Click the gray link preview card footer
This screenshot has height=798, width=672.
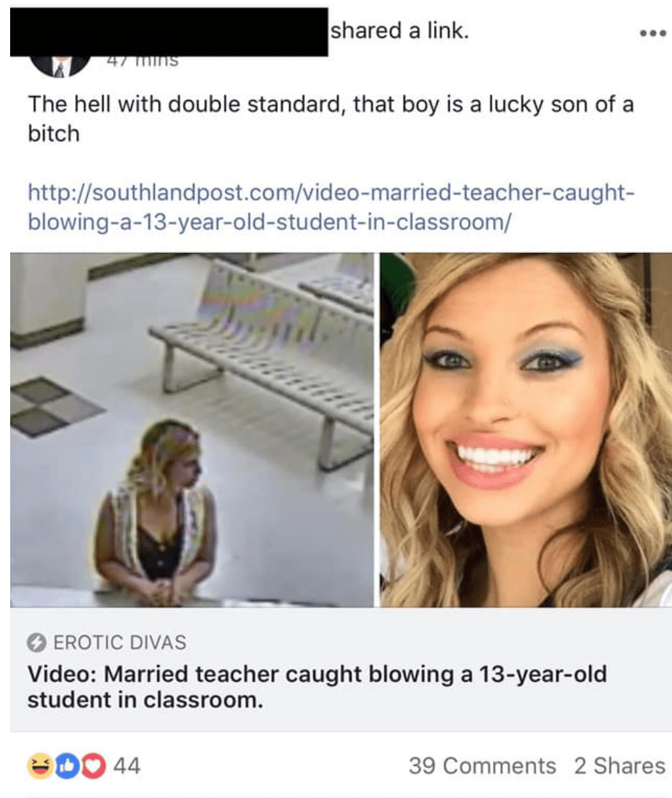click(x=341, y=670)
